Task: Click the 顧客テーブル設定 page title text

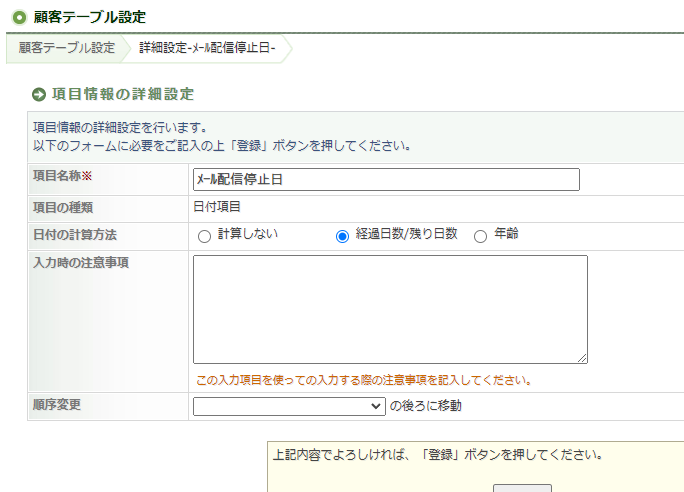Action: pyautogui.click(x=90, y=17)
